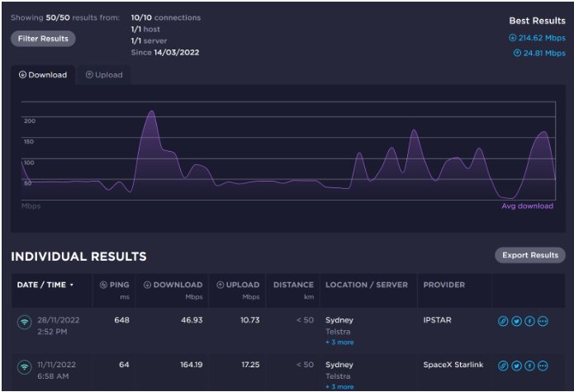Viewport: 574px width, 392px height.
Task: Expand '+ 3 more' servers under IPSTAR row
Action: (339, 342)
